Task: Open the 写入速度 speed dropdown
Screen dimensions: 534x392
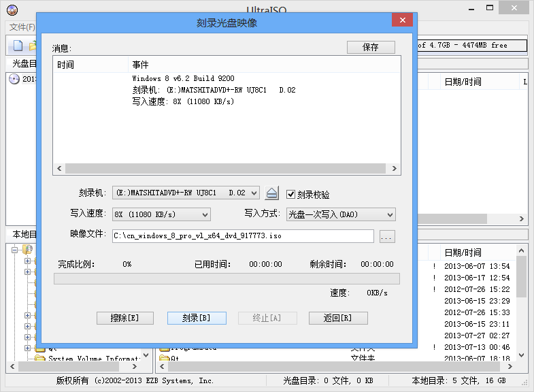Action: (205, 214)
